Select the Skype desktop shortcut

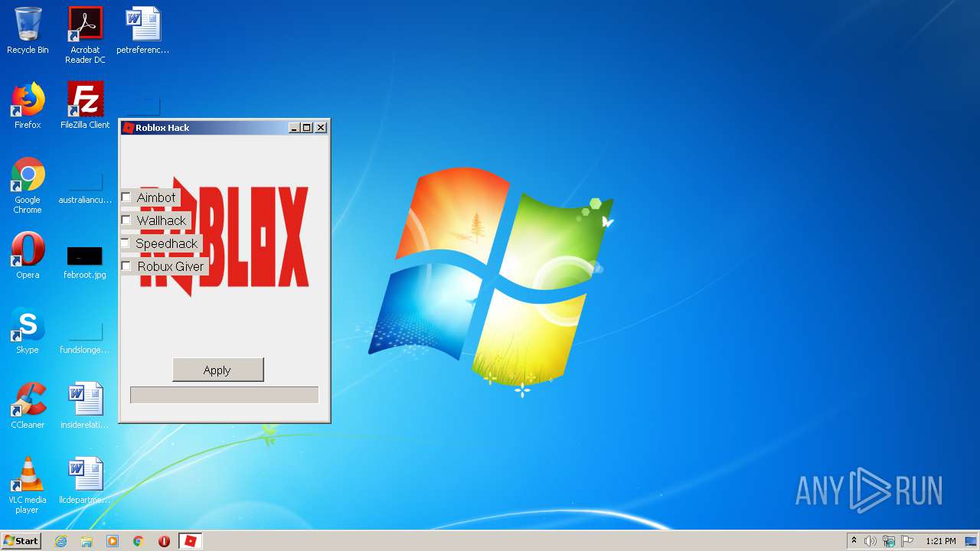pos(28,331)
